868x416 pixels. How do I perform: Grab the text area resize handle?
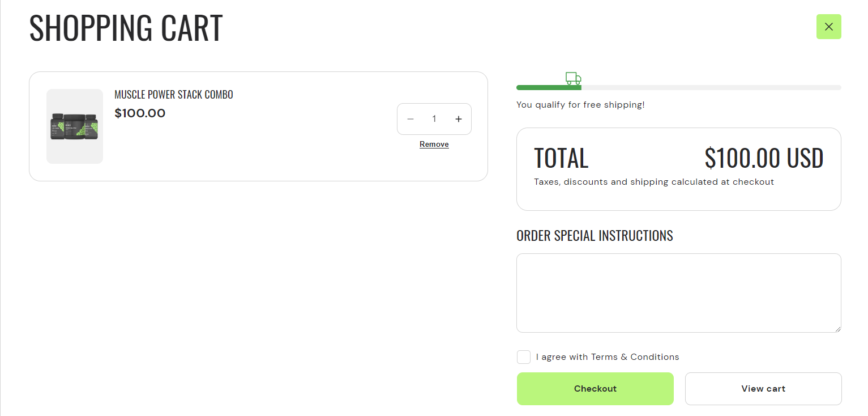pos(837,329)
